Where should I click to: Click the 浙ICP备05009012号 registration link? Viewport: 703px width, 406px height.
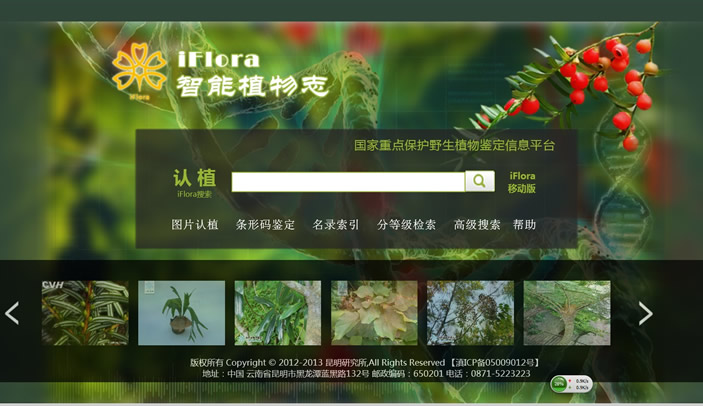pos(494,362)
